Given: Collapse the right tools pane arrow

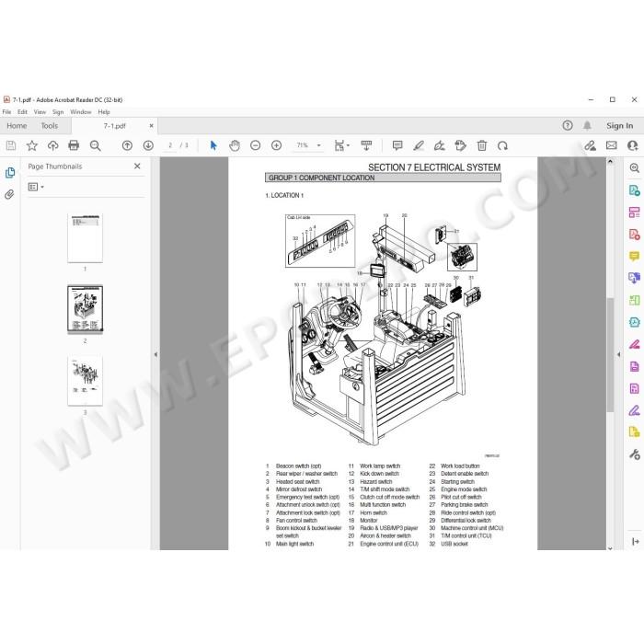Looking at the screenshot, I should tap(619, 354).
